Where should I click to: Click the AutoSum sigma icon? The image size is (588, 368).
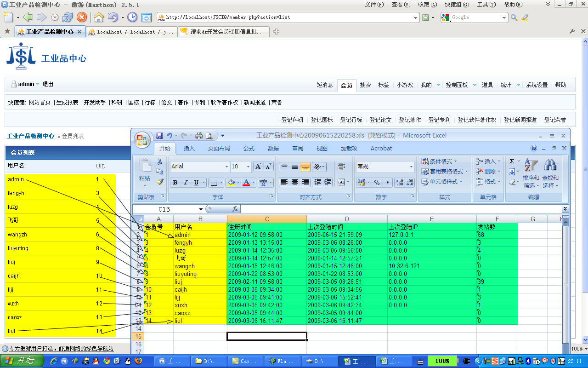tap(512, 161)
